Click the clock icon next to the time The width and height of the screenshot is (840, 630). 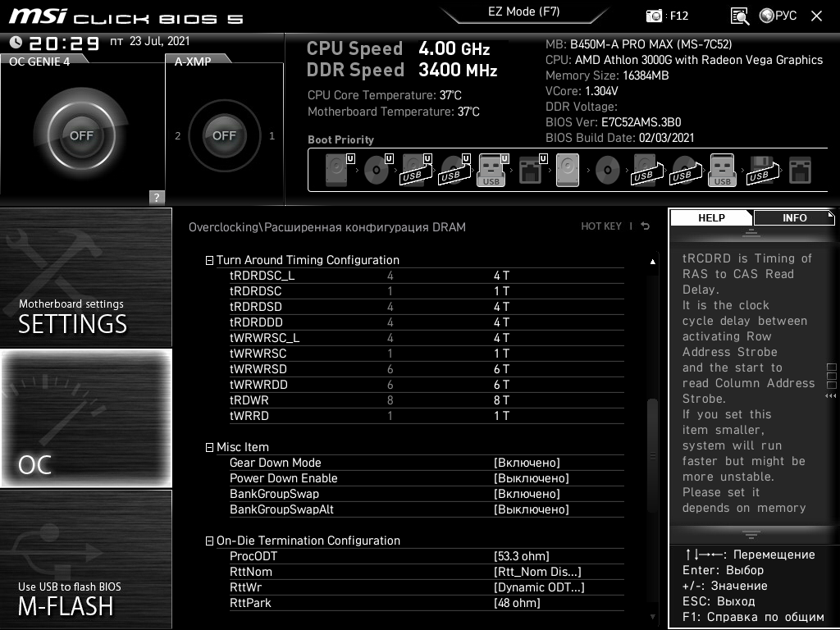pos(16,42)
